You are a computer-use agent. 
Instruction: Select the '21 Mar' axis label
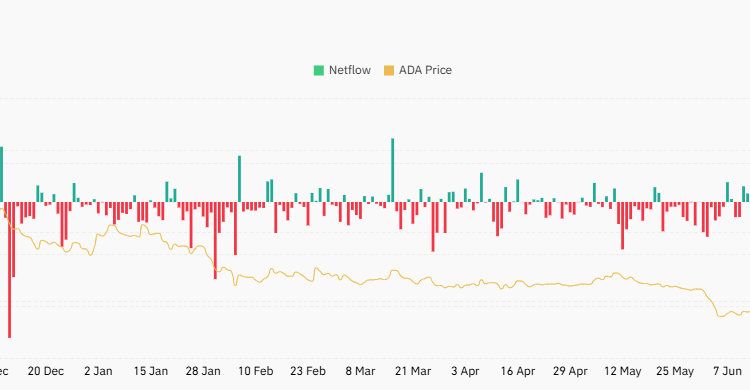413,371
